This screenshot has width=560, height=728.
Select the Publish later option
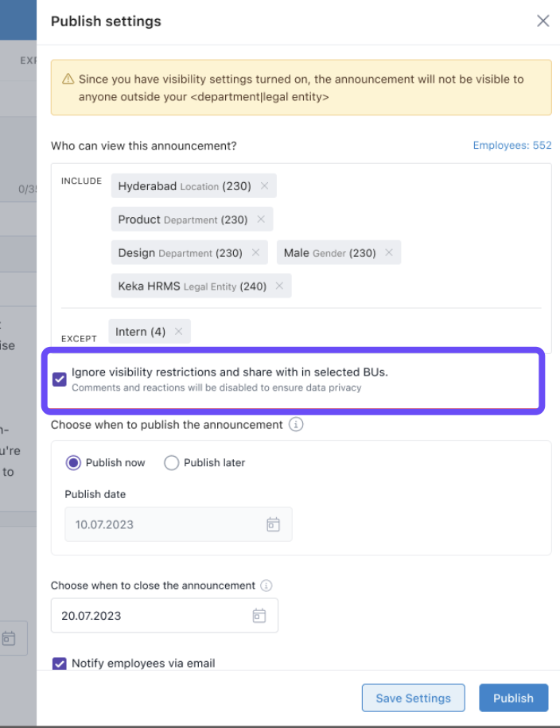coord(171,463)
